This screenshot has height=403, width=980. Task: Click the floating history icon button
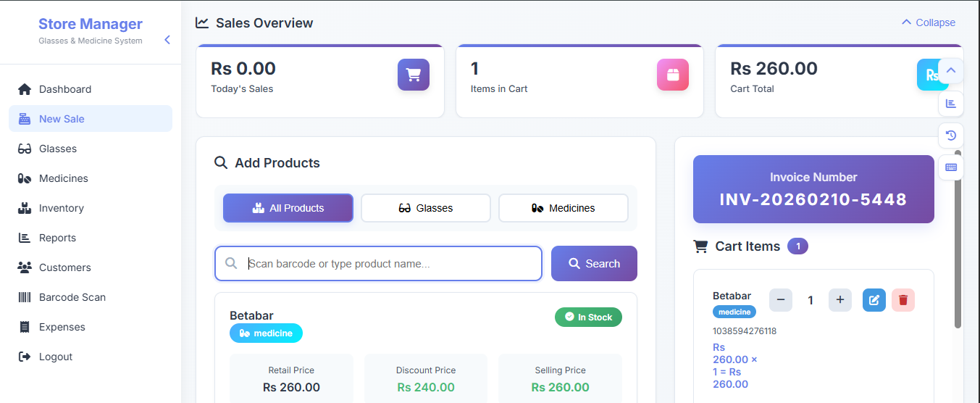coord(951,136)
